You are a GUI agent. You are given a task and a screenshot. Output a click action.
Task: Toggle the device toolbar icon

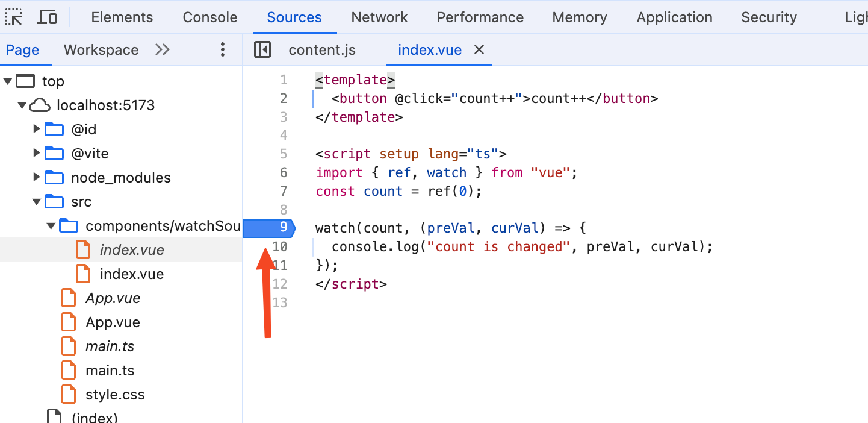click(47, 17)
